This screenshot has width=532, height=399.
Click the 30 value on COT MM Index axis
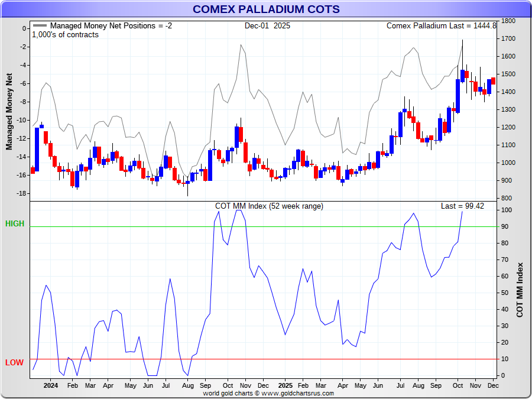(505, 326)
